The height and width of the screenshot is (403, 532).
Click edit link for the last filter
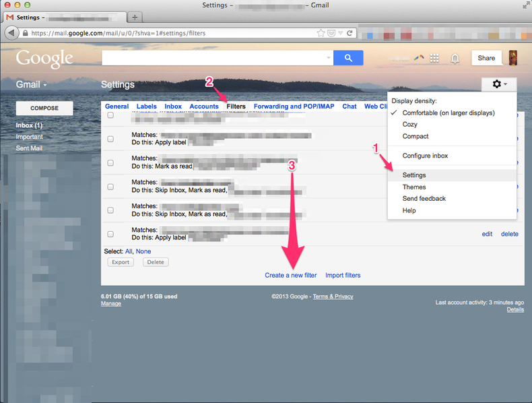[487, 234]
